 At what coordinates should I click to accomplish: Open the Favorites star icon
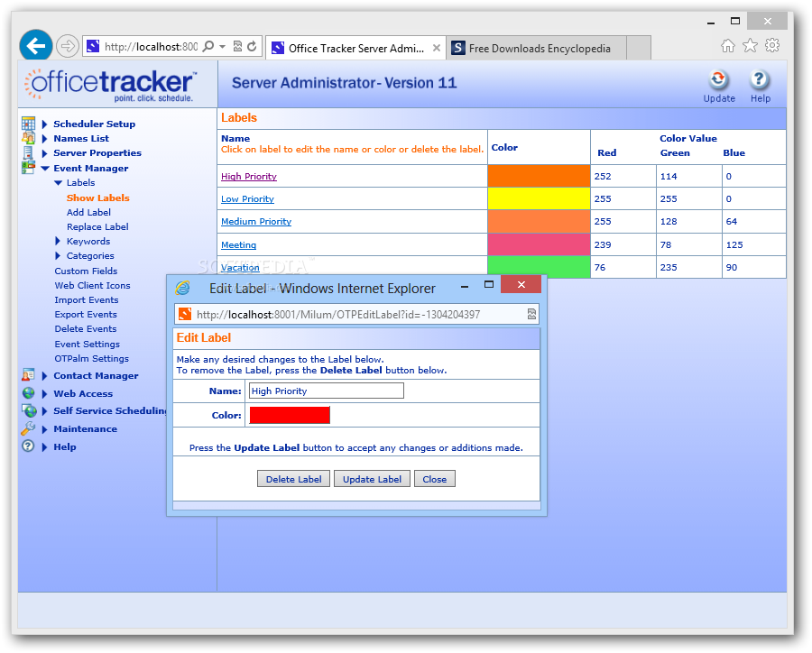[750, 46]
